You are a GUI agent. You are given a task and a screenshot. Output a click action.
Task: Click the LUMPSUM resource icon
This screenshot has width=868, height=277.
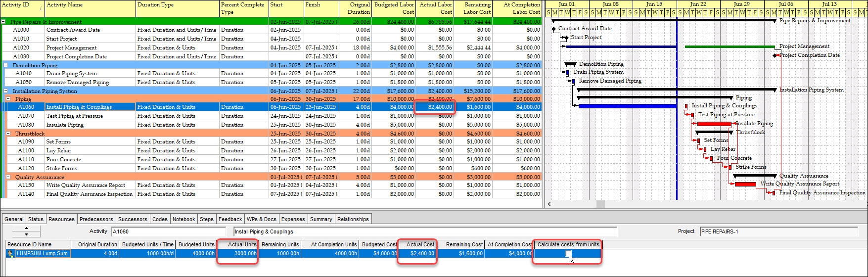point(10,254)
